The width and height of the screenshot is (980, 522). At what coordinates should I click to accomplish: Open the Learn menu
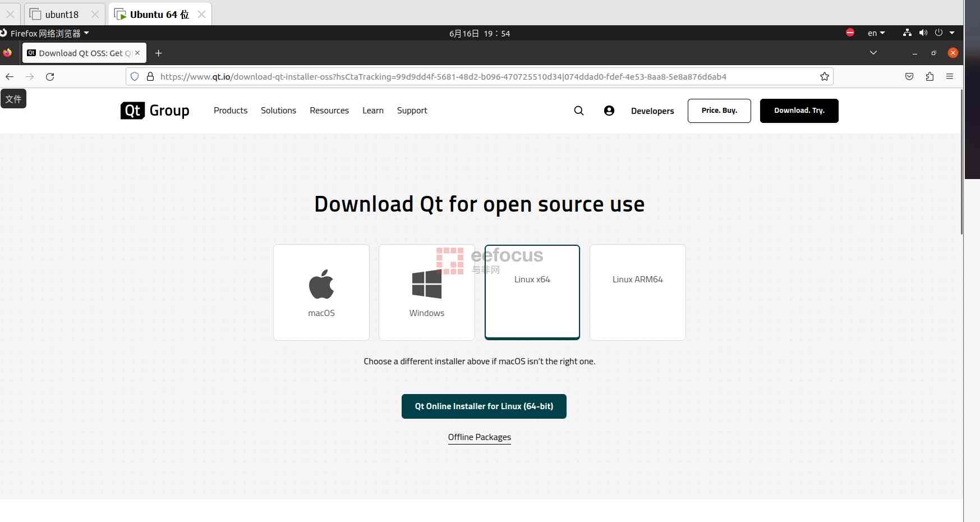click(373, 111)
